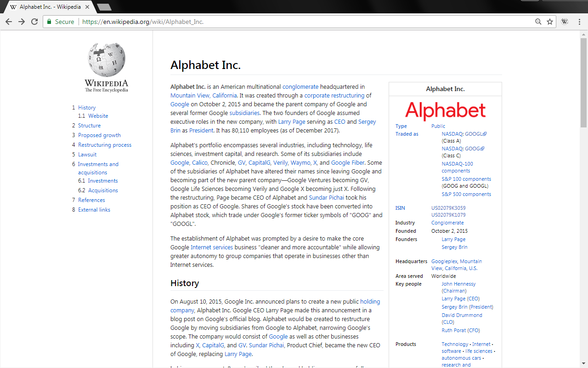Click the zoom-out magnifier in address bar
This screenshot has height=368, width=588.
538,21
